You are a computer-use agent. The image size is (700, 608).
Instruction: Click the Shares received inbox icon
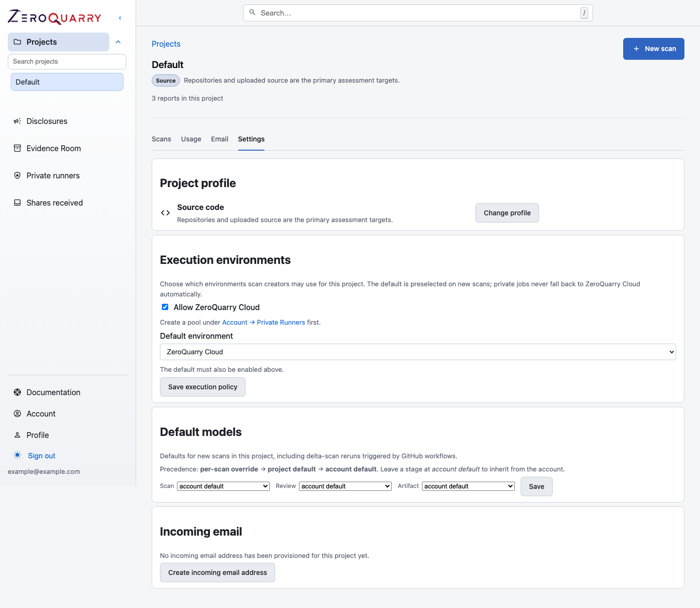point(17,203)
